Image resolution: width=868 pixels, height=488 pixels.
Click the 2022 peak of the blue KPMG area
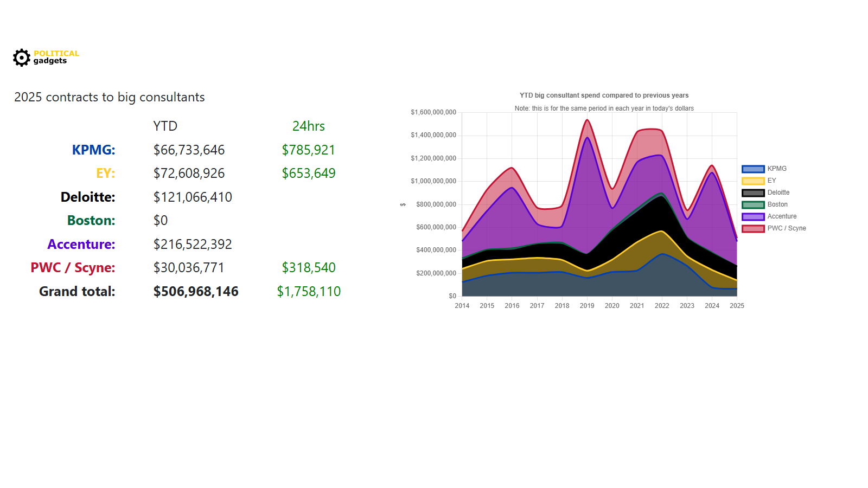(x=662, y=254)
